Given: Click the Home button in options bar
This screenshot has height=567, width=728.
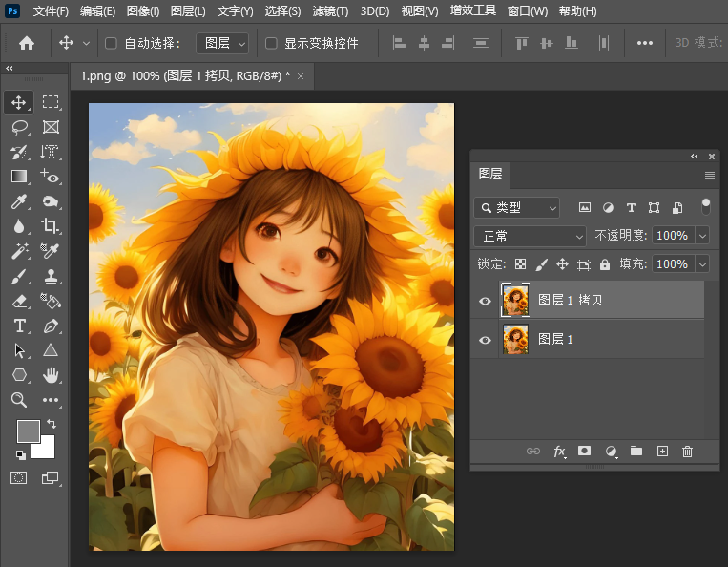Looking at the screenshot, I should [27, 43].
